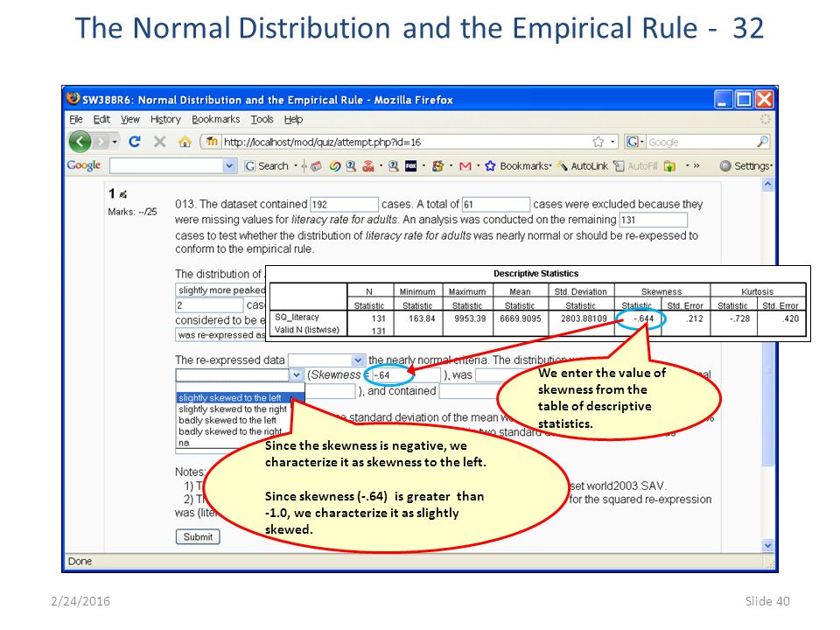Open the View menu
Image resolution: width=840 pixels, height=630 pixels.
click(129, 119)
